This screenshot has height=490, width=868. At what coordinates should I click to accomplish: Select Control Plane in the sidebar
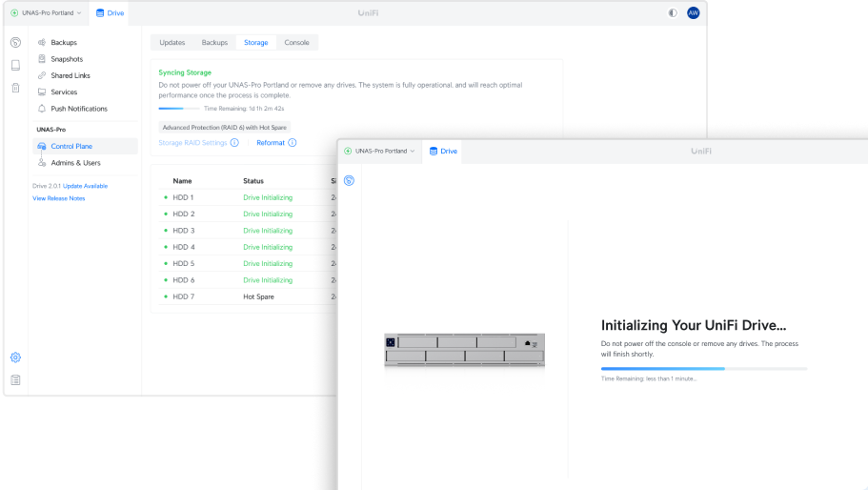pyautogui.click(x=84, y=146)
